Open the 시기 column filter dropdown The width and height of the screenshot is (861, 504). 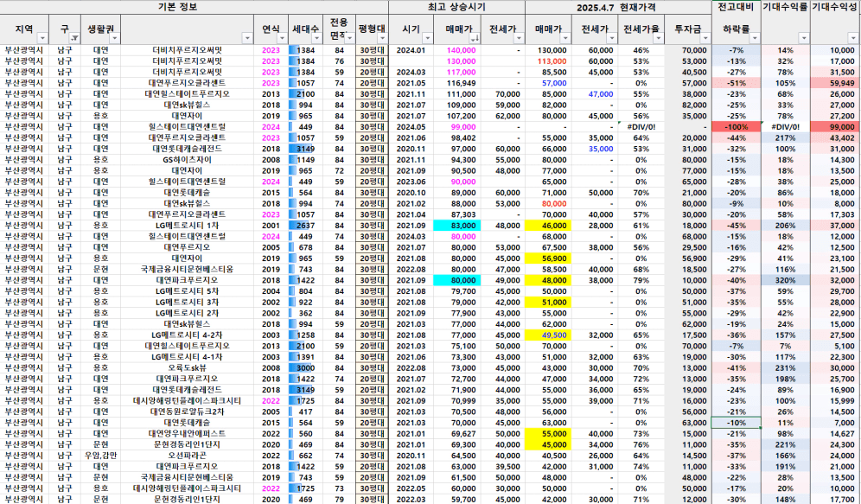click(x=427, y=38)
